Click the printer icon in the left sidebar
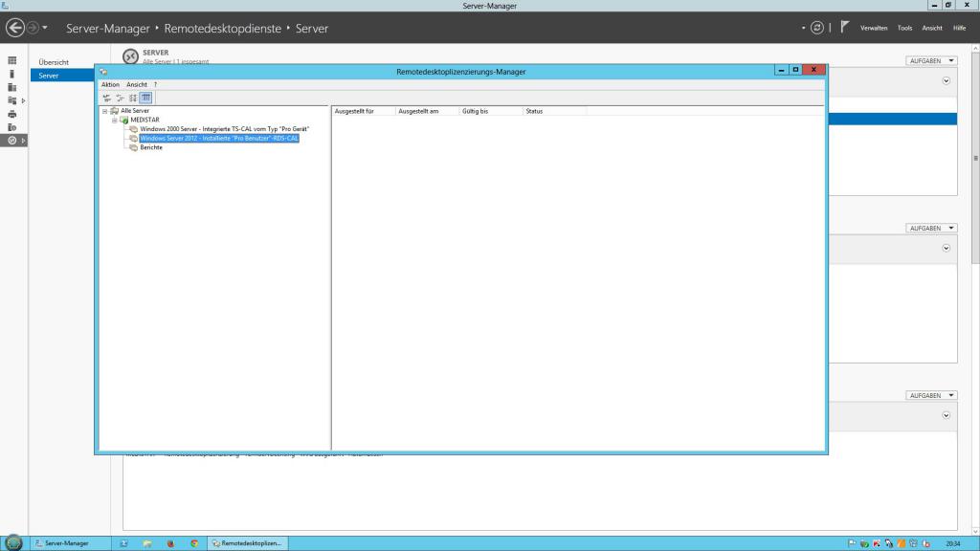Image resolution: width=980 pixels, height=551 pixels. [11, 114]
